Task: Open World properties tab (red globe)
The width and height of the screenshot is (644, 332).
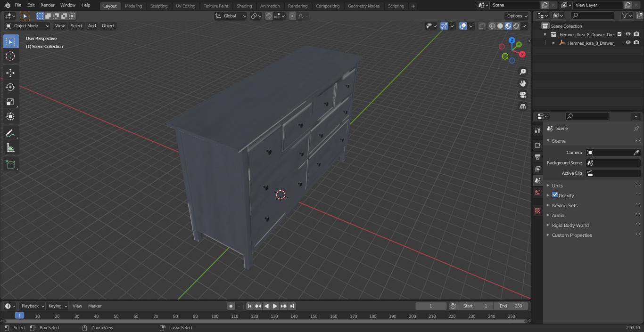Action: 537,192
